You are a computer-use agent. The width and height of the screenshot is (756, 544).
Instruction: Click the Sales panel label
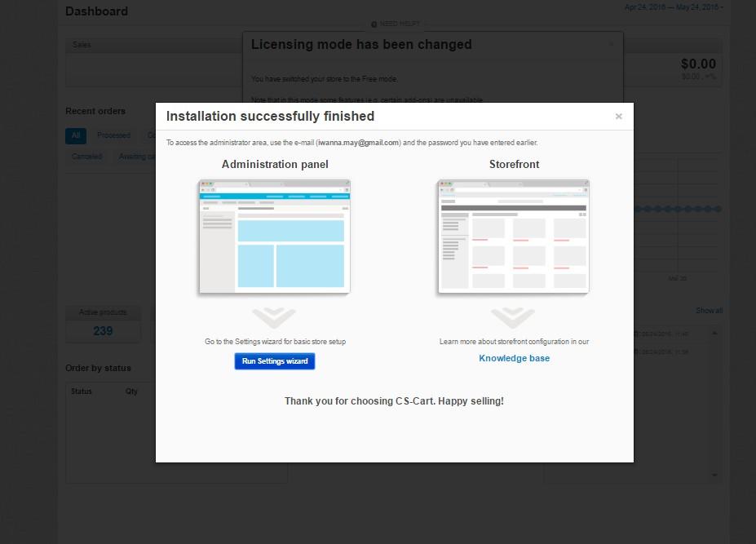pyautogui.click(x=82, y=45)
